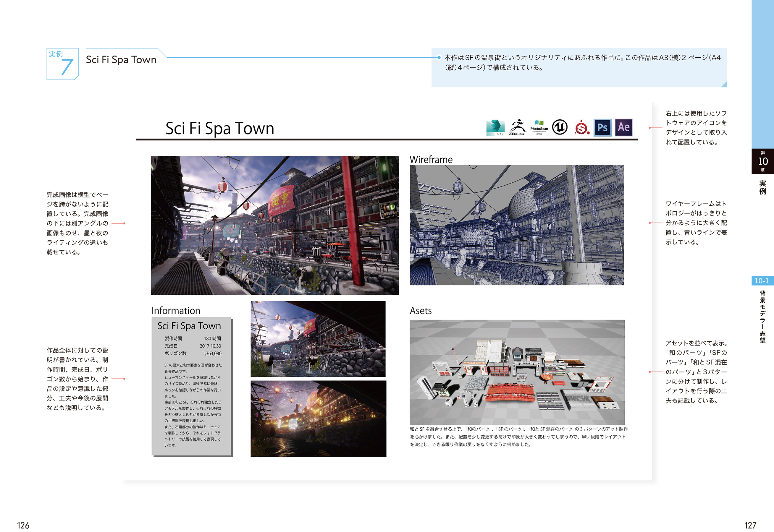Click the Wireframe section heading
Viewport: 774px width, 532px height.
[431, 160]
